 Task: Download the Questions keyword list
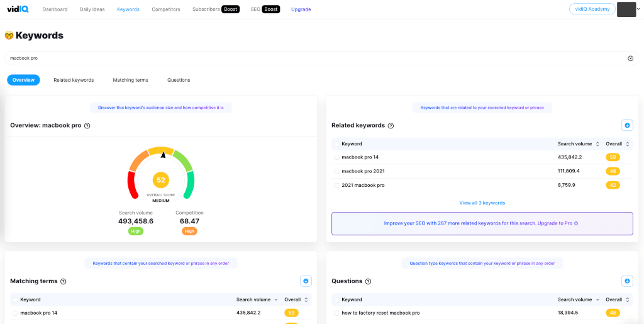[x=626, y=281]
